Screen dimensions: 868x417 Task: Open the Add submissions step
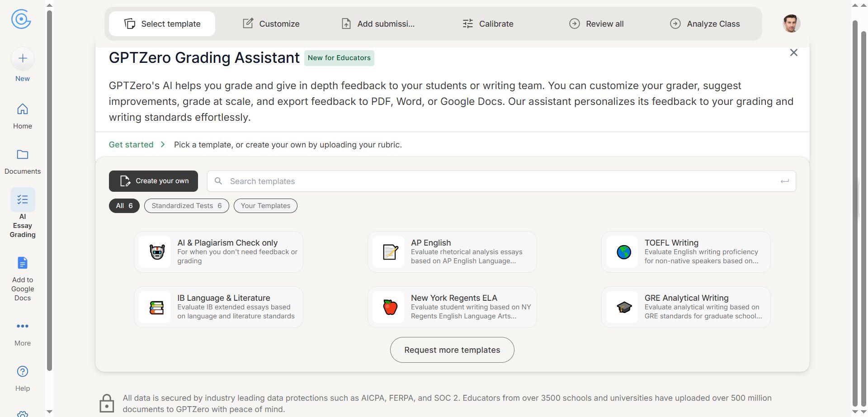[x=378, y=24]
